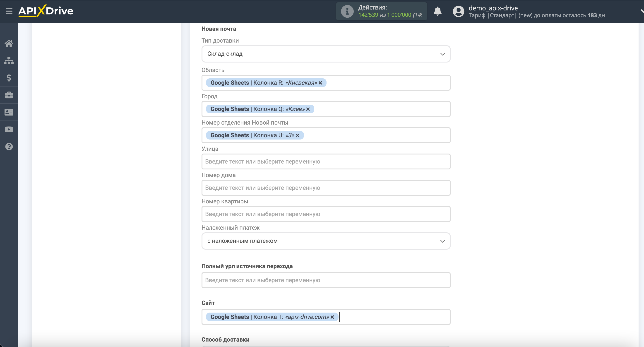Open the billing dollar icon
Screen dimensions: 644x347
pyautogui.click(x=9, y=78)
